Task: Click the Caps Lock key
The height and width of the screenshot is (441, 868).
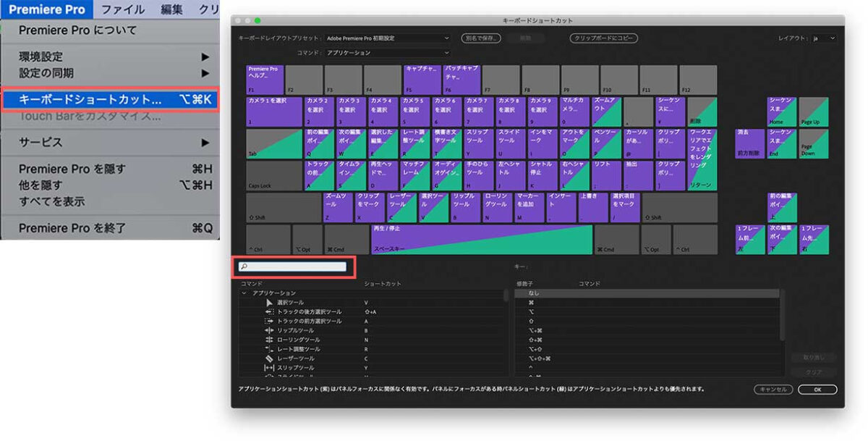Action: [x=274, y=175]
